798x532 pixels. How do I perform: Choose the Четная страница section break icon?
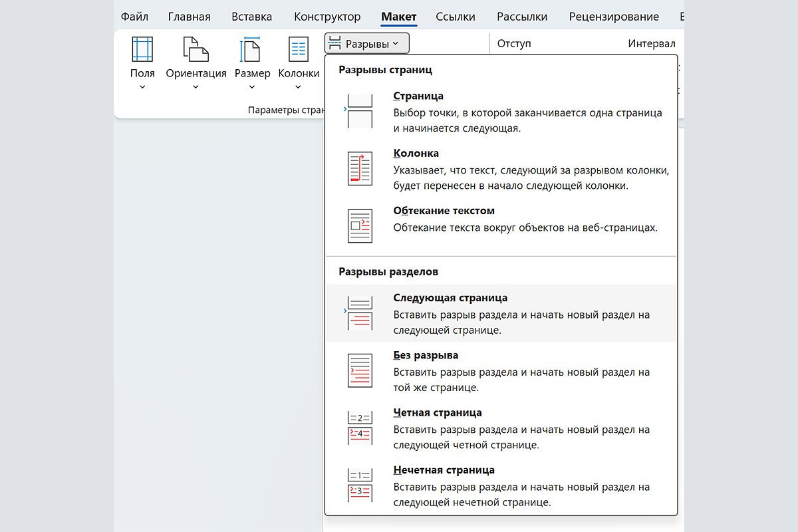click(x=360, y=427)
